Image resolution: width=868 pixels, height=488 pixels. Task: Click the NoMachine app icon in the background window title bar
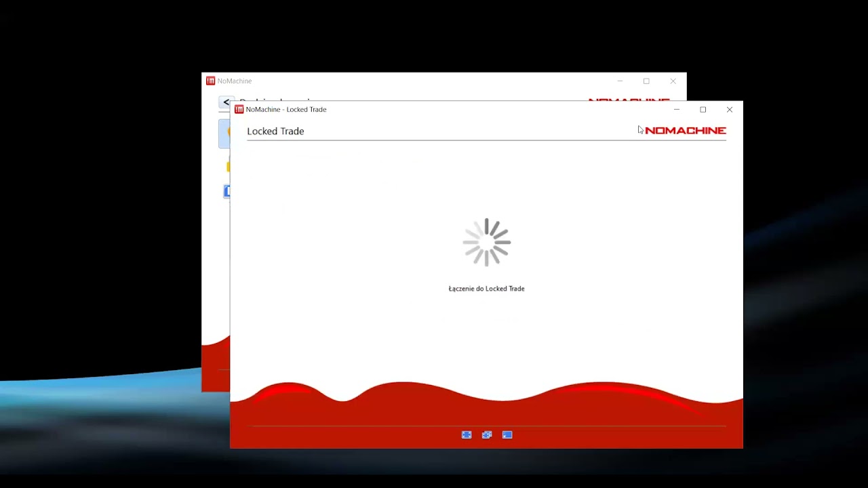point(210,81)
